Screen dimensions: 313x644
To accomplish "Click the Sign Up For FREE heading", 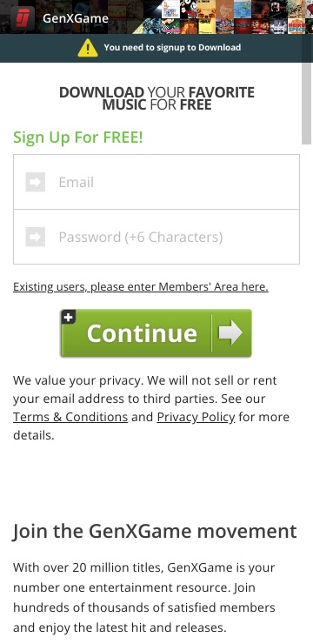I will coord(78,138).
